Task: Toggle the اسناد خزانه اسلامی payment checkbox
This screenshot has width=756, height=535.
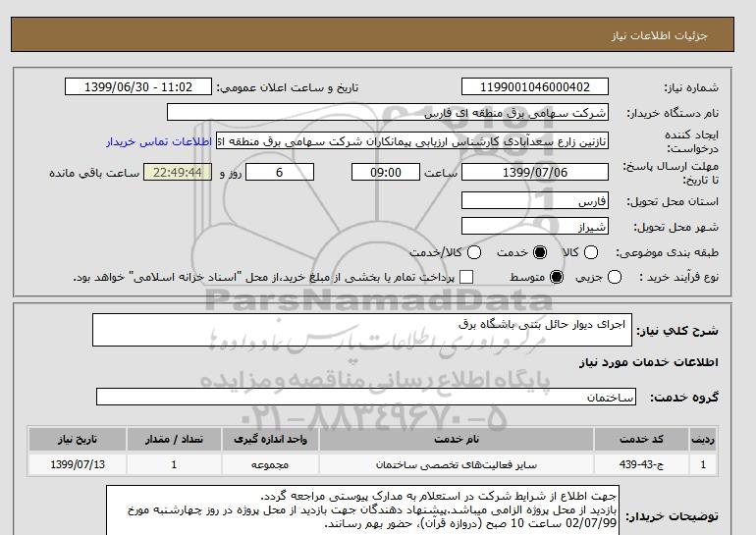Action: (x=466, y=277)
